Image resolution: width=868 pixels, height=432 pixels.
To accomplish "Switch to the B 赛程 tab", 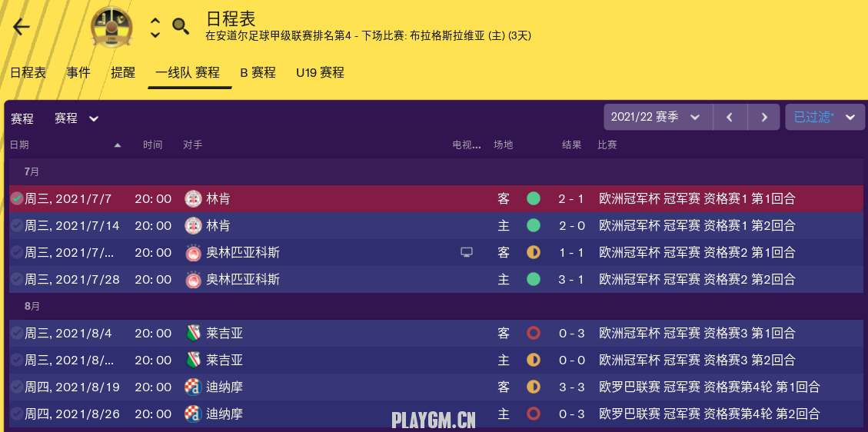I will pos(258,72).
